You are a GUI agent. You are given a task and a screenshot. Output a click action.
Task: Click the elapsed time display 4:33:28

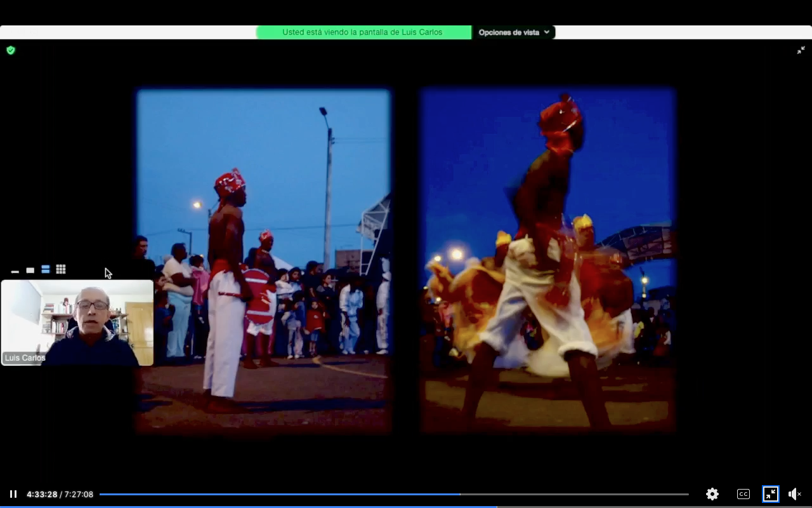point(42,494)
